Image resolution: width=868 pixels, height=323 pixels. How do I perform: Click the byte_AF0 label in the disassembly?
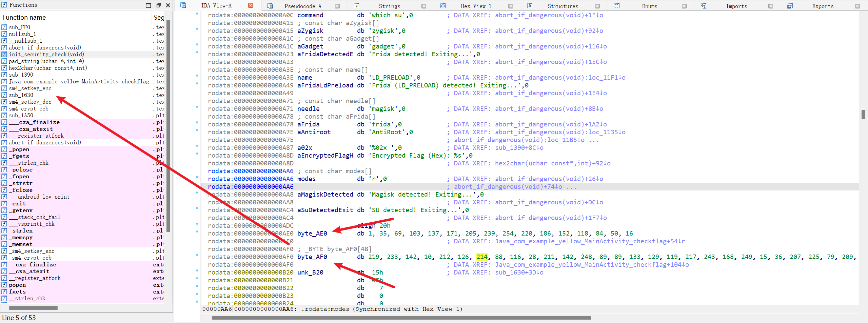312,257
